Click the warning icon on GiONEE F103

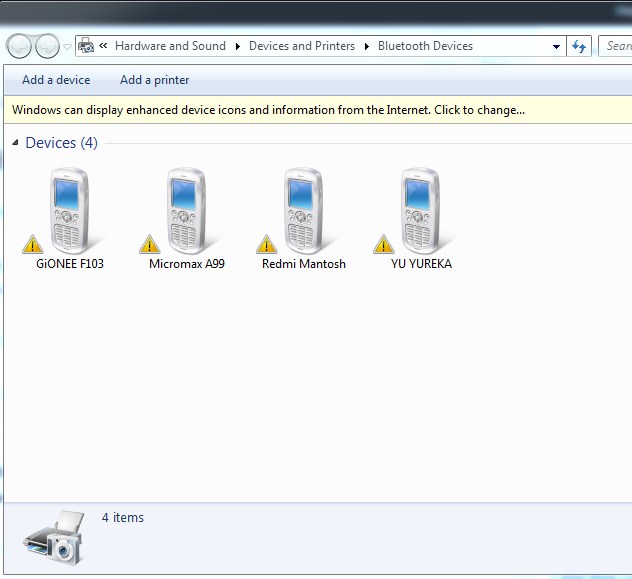33,244
